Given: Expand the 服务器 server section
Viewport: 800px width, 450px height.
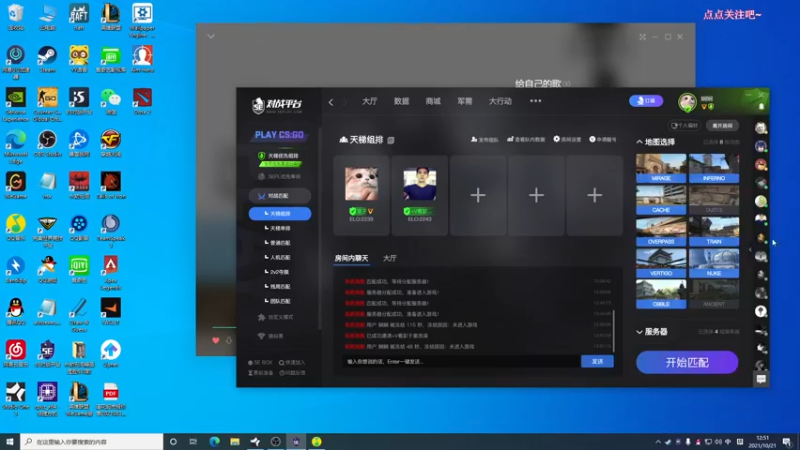Looking at the screenshot, I should 639,332.
